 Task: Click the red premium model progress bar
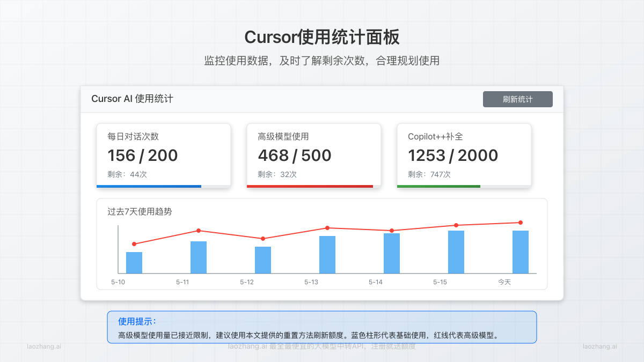pyautogui.click(x=310, y=186)
